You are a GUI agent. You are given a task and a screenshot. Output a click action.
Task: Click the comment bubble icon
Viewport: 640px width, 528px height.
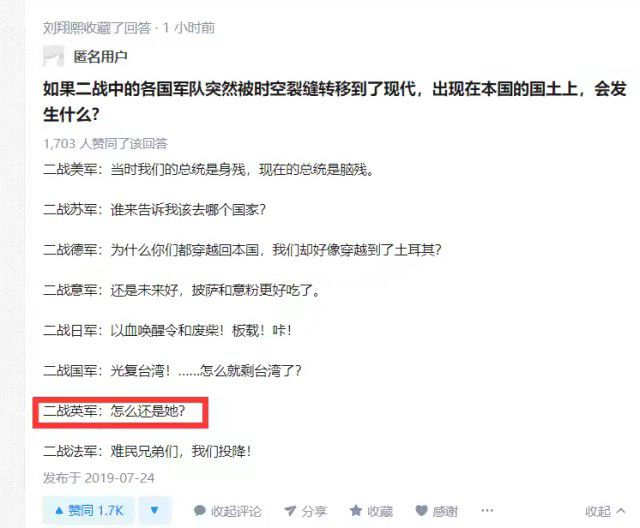tap(200, 511)
